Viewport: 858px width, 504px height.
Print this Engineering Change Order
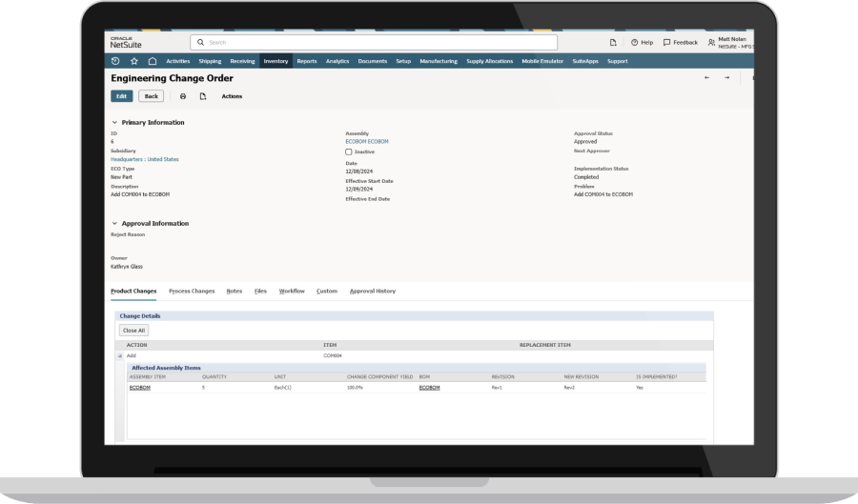[183, 96]
